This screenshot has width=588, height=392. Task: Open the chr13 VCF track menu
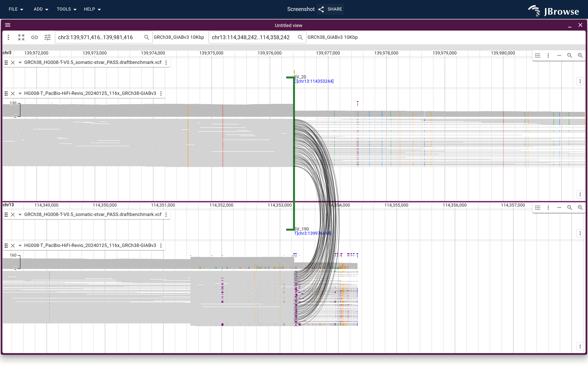tap(166, 214)
